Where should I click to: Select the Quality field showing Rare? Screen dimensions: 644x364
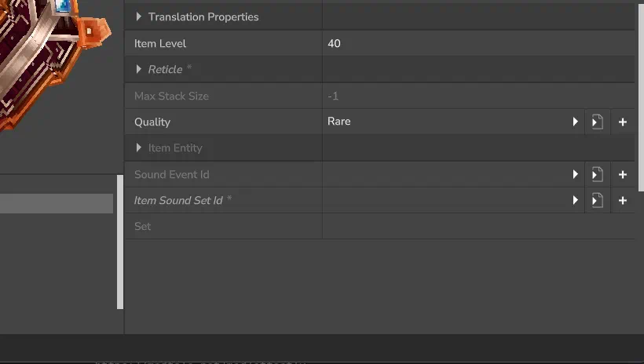445,122
